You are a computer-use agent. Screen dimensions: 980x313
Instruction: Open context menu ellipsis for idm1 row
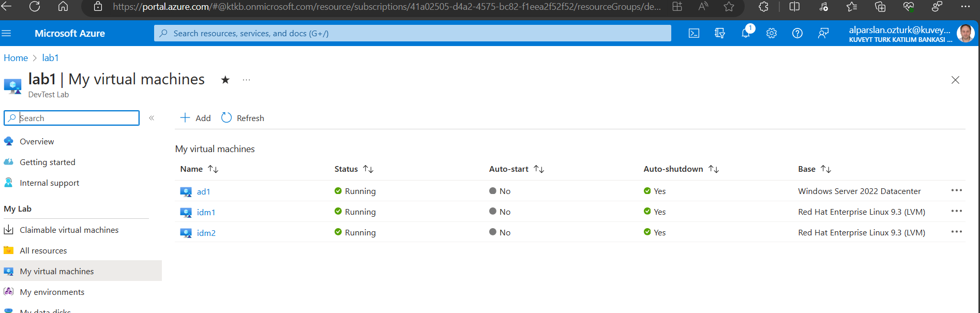pyautogui.click(x=957, y=211)
